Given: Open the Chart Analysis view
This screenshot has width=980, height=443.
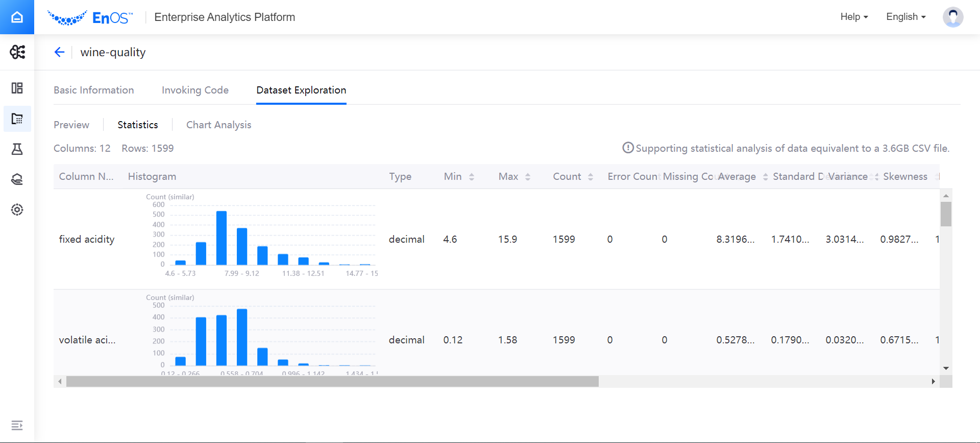Looking at the screenshot, I should (218, 125).
